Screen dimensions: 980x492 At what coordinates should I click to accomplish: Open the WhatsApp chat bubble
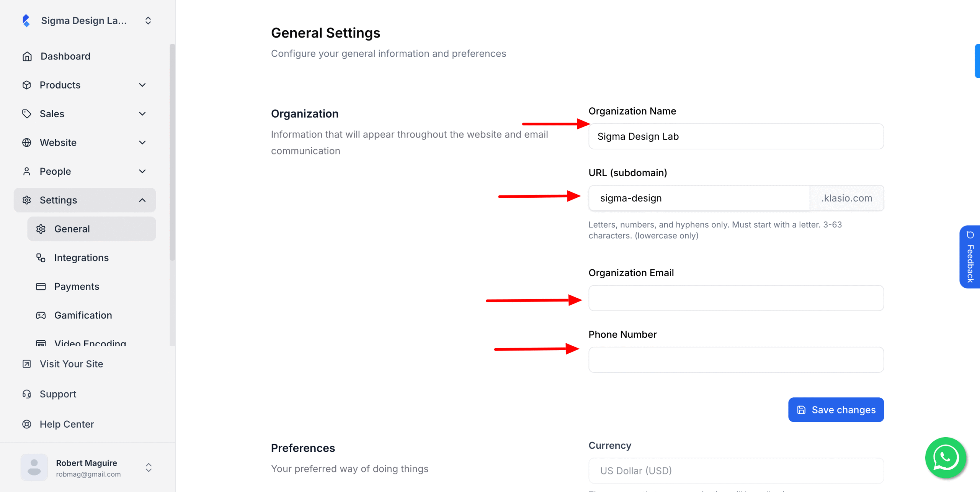pos(946,458)
